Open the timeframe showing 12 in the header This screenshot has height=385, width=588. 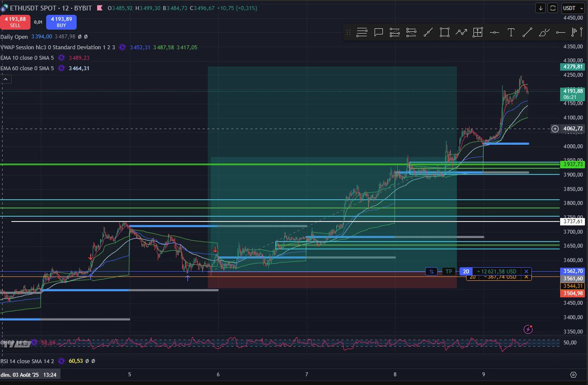65,8
